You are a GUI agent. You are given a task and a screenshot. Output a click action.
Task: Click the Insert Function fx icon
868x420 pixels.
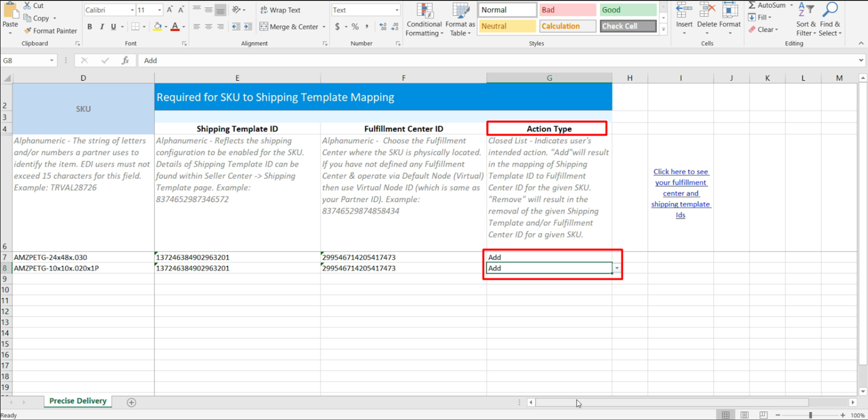pyautogui.click(x=125, y=61)
